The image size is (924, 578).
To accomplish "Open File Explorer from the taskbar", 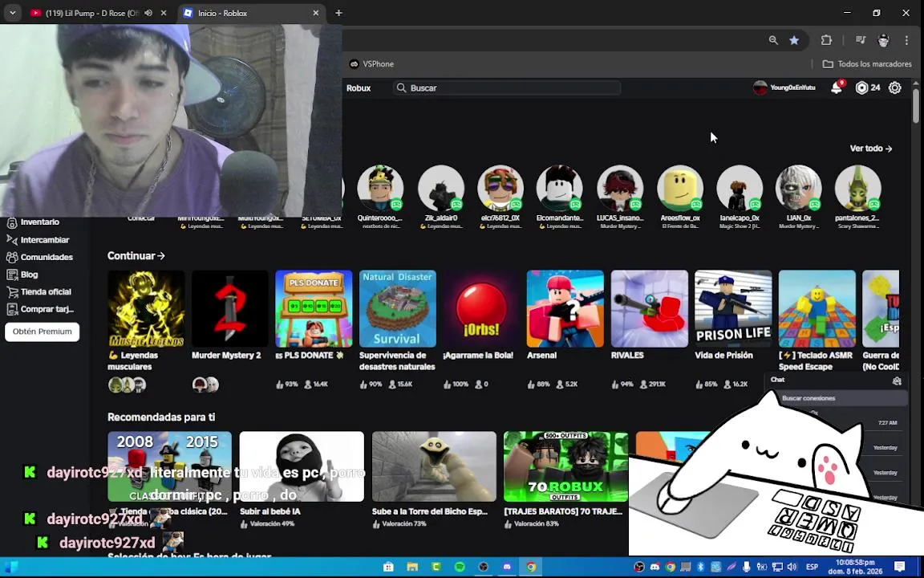I will [412, 568].
